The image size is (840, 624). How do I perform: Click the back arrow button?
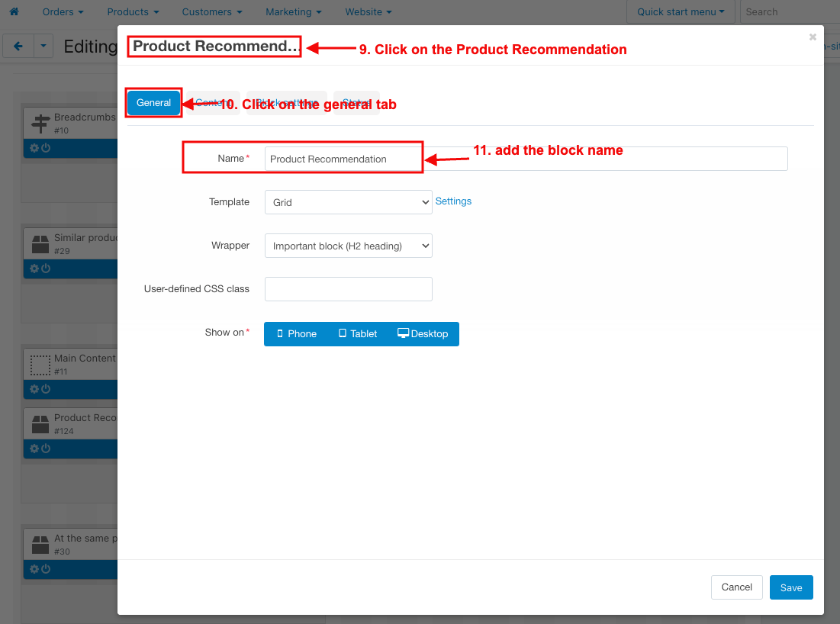click(18, 47)
